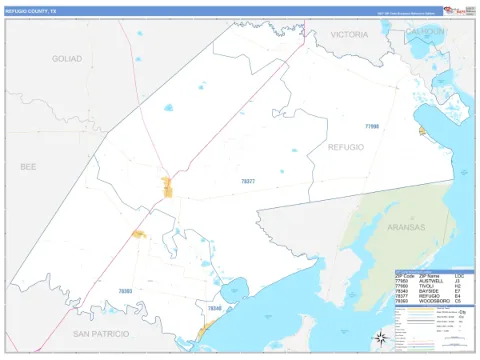This screenshot has width=480, height=360.
Task: Click the Austwell city area near the bay
Action: click(422, 131)
